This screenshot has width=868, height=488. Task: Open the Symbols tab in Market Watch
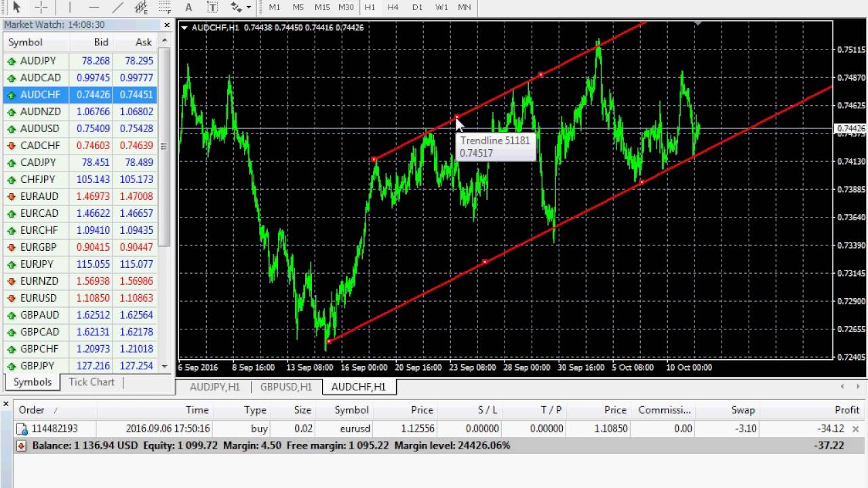[x=32, y=382]
